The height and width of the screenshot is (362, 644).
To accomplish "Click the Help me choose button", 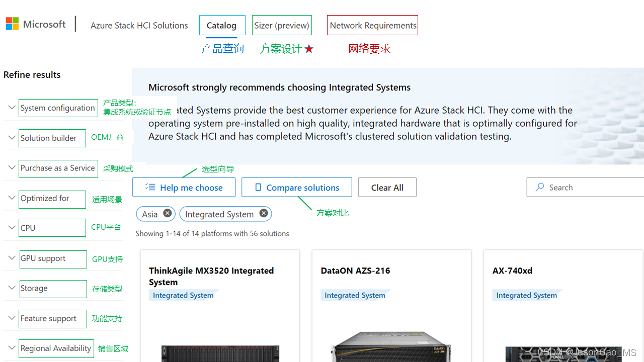I will click(x=184, y=187).
